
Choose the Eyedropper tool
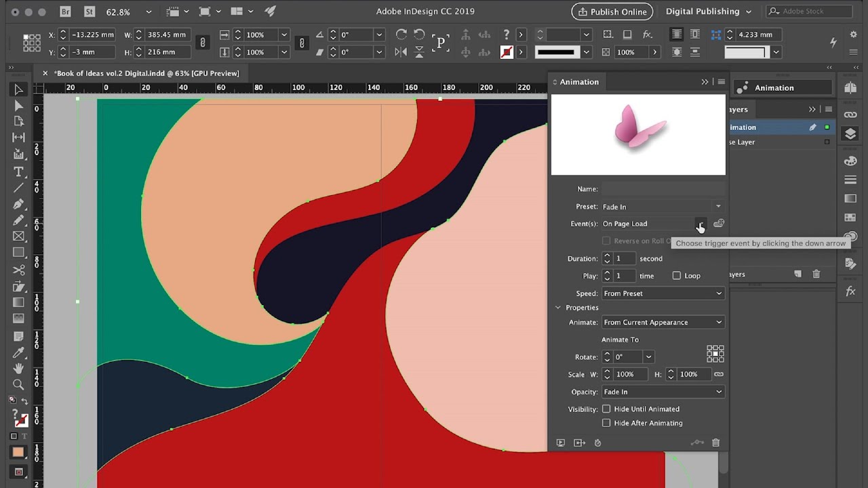(x=18, y=352)
